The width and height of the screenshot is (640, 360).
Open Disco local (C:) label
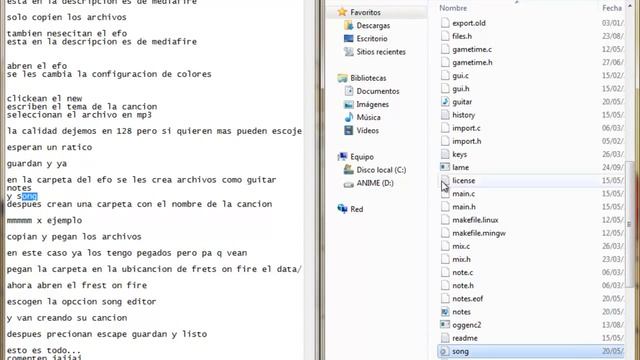[381, 170]
